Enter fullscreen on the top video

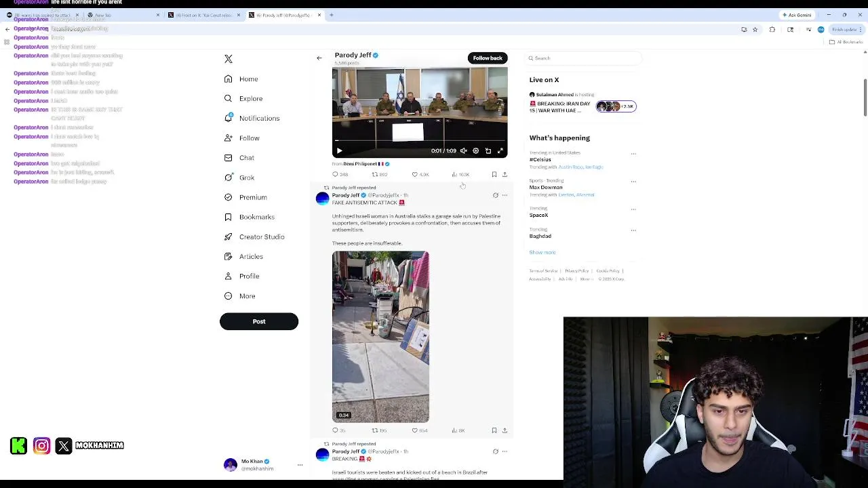click(500, 151)
